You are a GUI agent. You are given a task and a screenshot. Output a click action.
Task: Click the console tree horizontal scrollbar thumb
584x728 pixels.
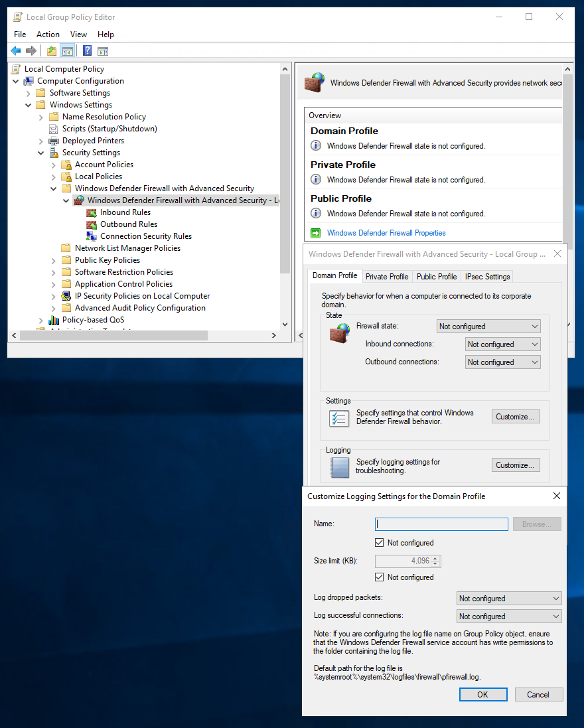pyautogui.click(x=113, y=335)
